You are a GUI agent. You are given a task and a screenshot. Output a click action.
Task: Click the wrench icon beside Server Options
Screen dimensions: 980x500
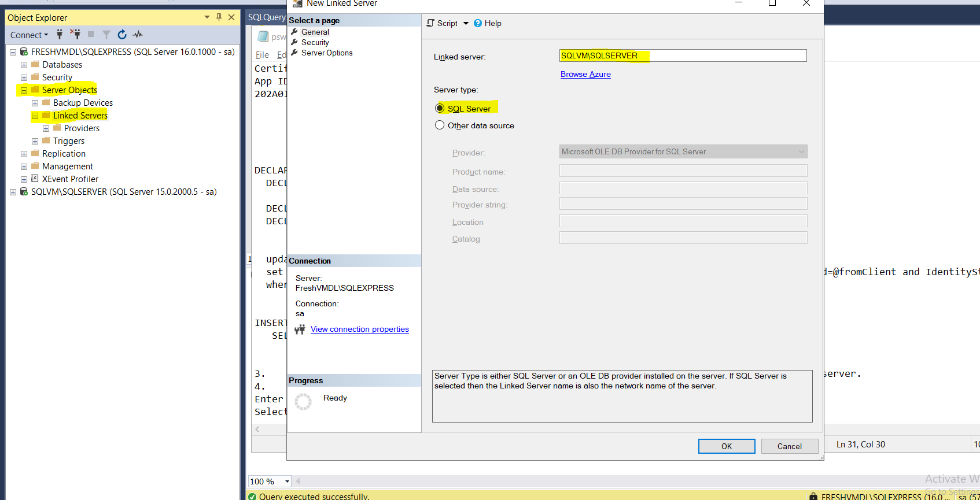[x=294, y=53]
